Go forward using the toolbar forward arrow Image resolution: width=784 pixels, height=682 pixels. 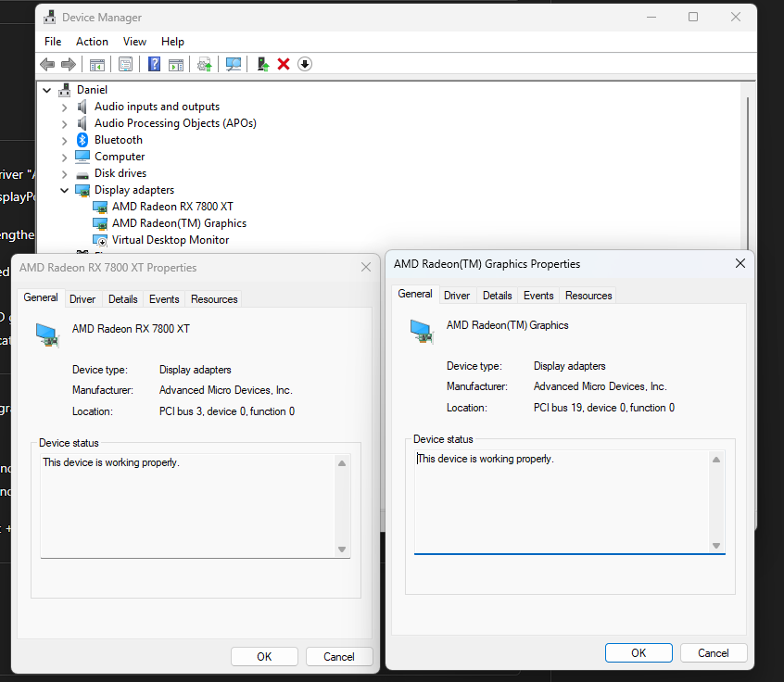point(68,64)
